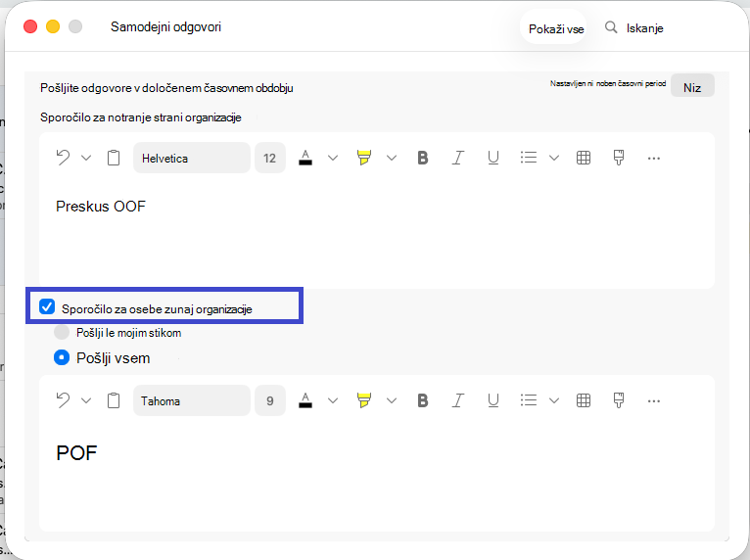Toggle underline in Helvetica toolbar
Image resolution: width=750 pixels, height=560 pixels.
tap(493, 158)
